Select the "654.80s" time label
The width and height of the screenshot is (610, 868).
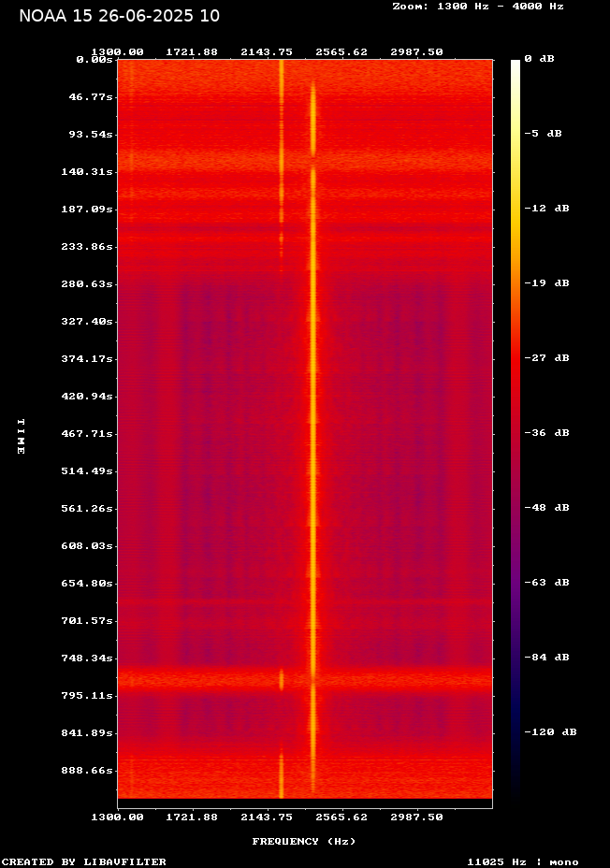pos(87,583)
